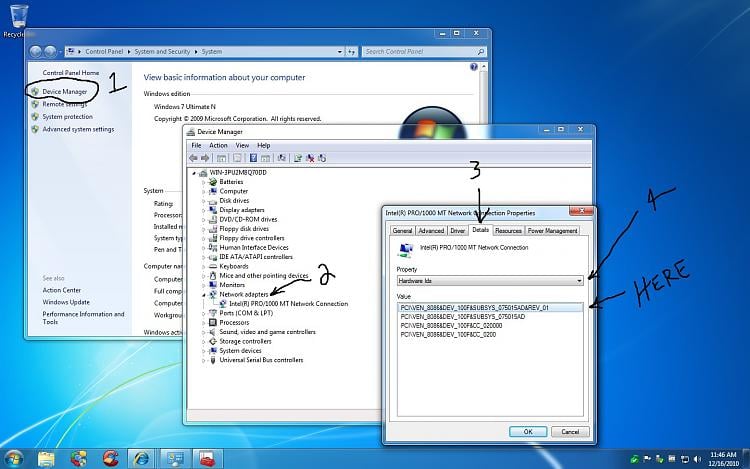Viewport: 750px width, 469px height.
Task: Open Performance Information and Tools link
Action: (x=83, y=318)
